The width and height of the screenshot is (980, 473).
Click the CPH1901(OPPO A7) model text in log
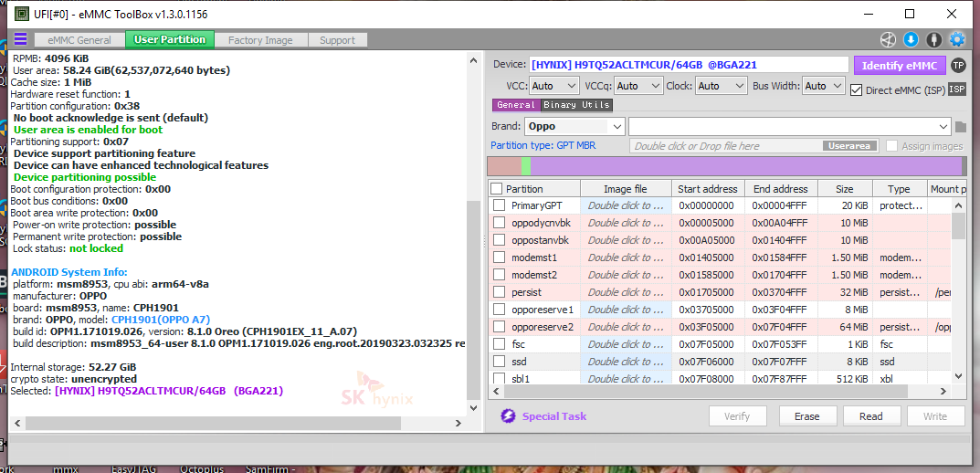tap(162, 320)
